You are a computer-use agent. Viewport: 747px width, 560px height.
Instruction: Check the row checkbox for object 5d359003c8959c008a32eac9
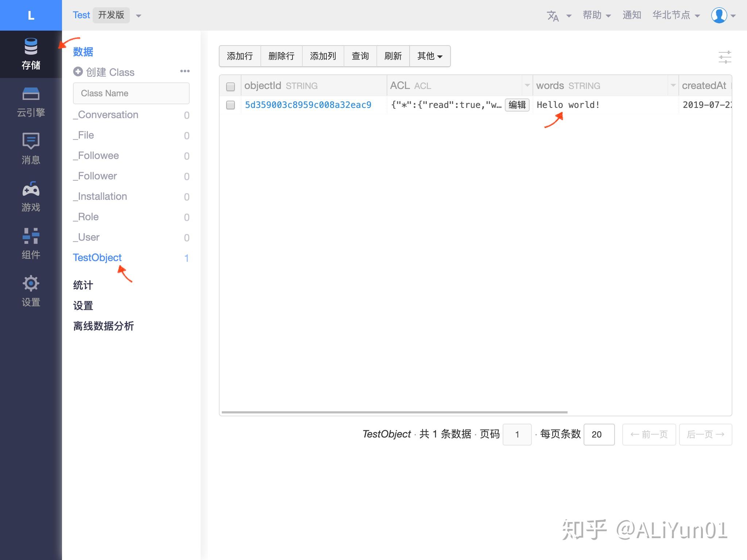pyautogui.click(x=231, y=105)
